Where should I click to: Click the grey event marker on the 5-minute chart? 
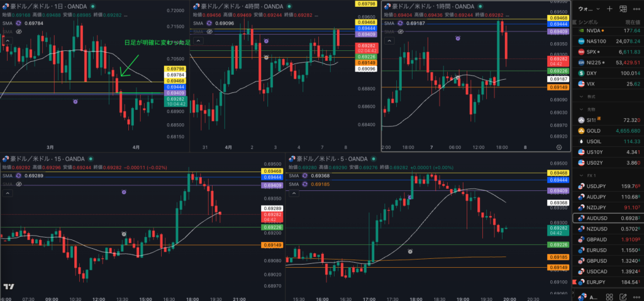coord(409,251)
